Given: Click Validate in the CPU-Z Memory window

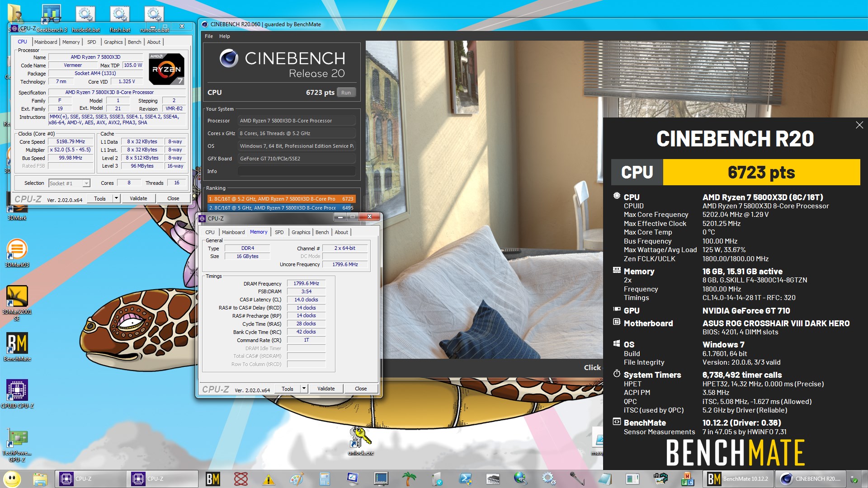Looking at the screenshot, I should pos(326,389).
